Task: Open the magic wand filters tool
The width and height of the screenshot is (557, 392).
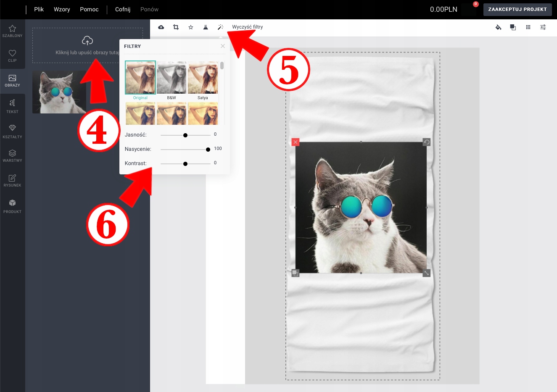Action: 220,27
